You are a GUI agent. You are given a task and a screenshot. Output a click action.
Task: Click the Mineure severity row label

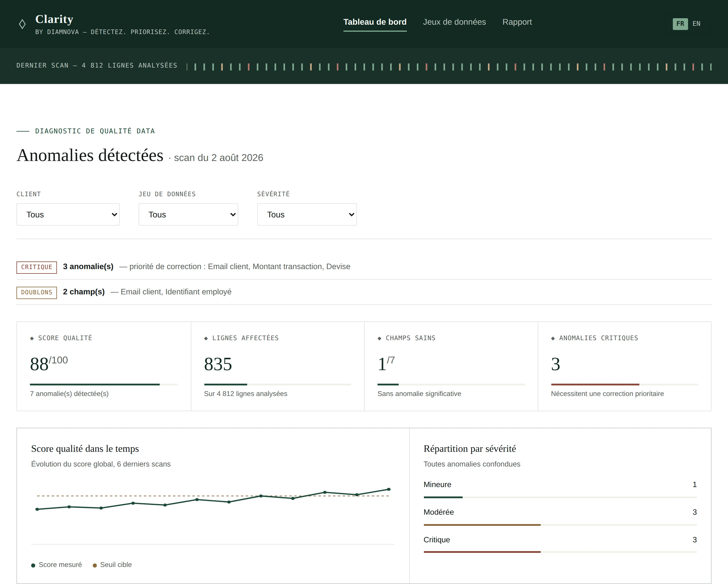437,484
